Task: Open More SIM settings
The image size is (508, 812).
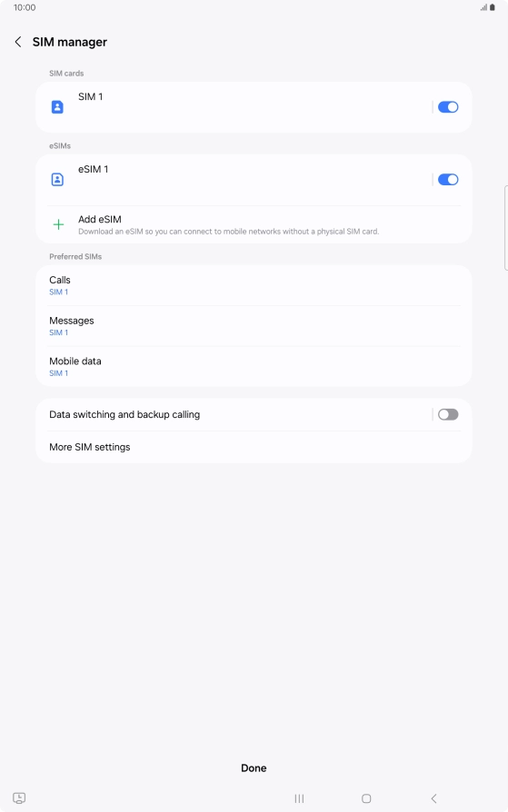Action: coord(254,447)
